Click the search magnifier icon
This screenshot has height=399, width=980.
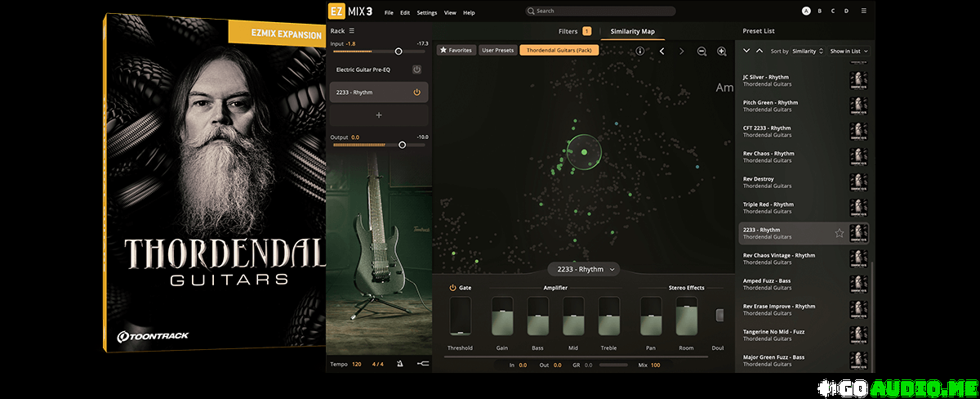click(531, 11)
